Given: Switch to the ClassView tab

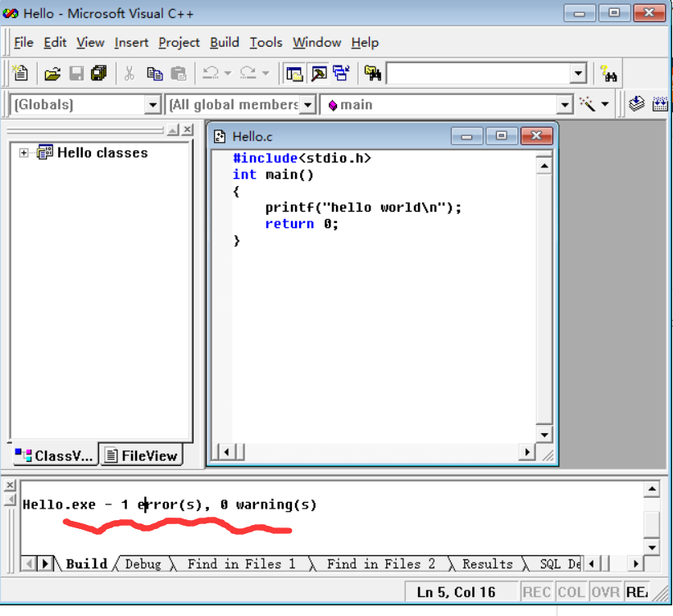Looking at the screenshot, I should [x=54, y=455].
